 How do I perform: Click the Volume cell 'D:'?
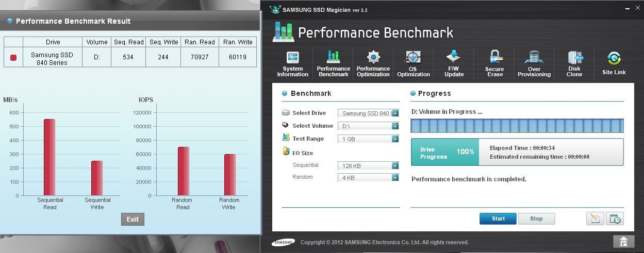pyautogui.click(x=97, y=57)
